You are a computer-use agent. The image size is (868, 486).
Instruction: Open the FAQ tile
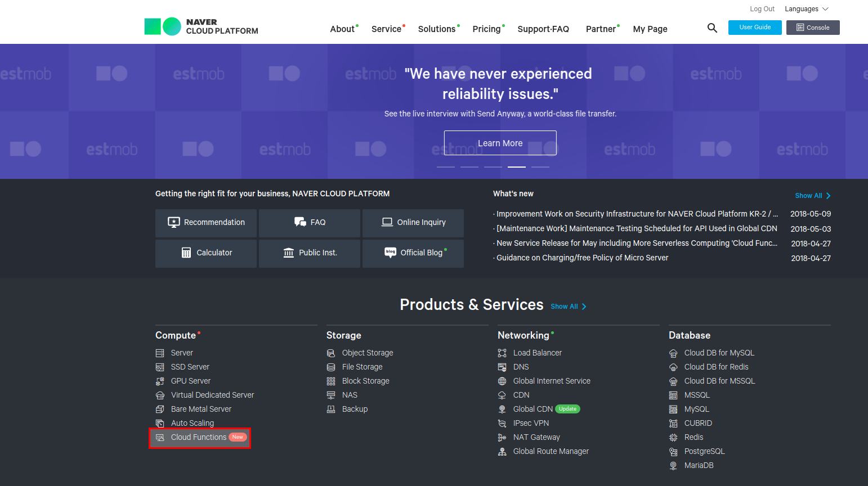click(310, 223)
